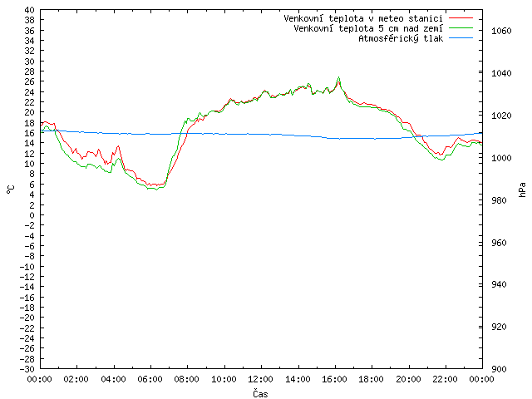
Task: Click the '°C' left axis title
Action: coord(11,190)
